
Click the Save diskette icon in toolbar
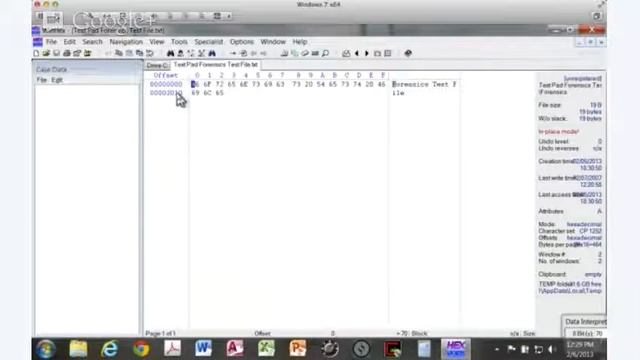[56, 53]
